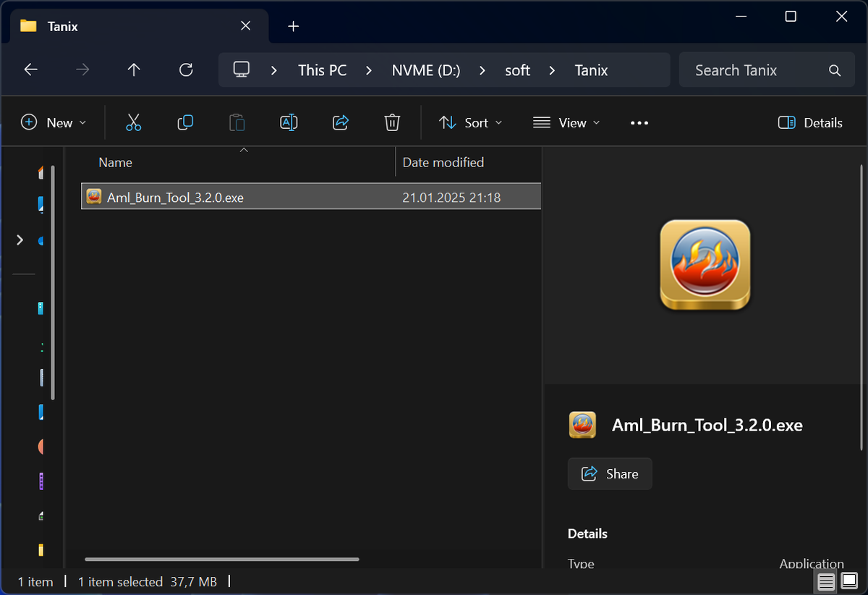Screen dimensions: 868x595
Task: Add a new Explorer tab
Action: [293, 26]
